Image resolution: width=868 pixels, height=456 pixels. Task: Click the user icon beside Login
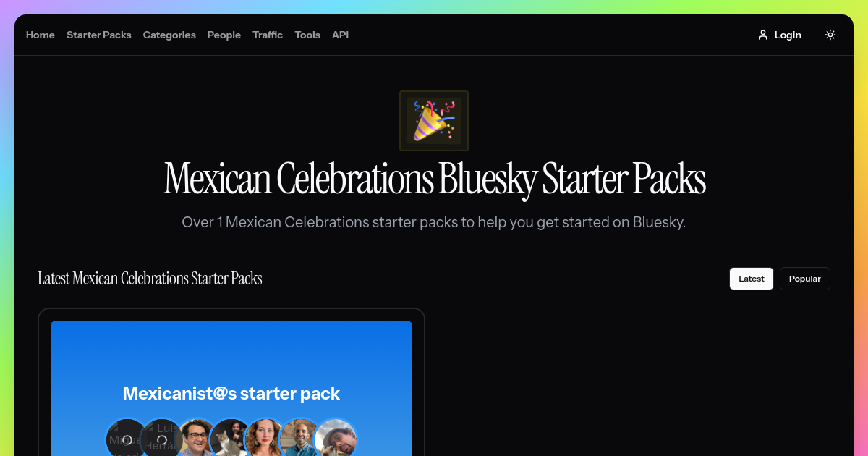(762, 35)
